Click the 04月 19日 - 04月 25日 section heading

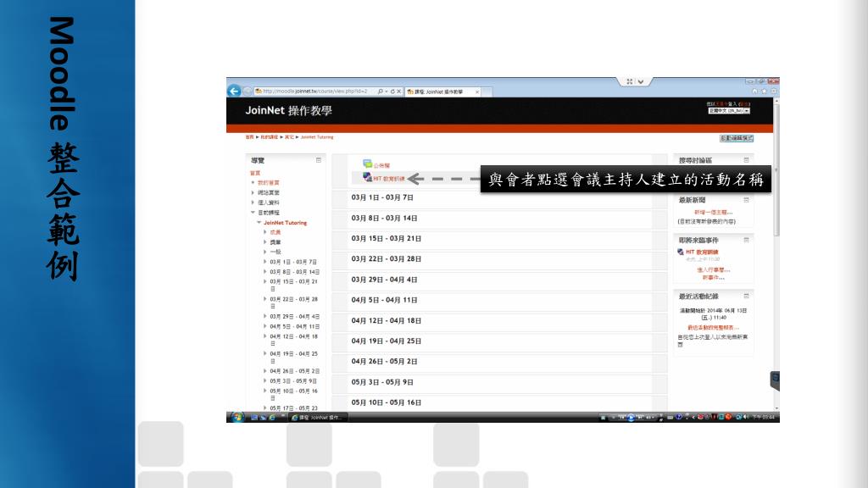pos(387,341)
